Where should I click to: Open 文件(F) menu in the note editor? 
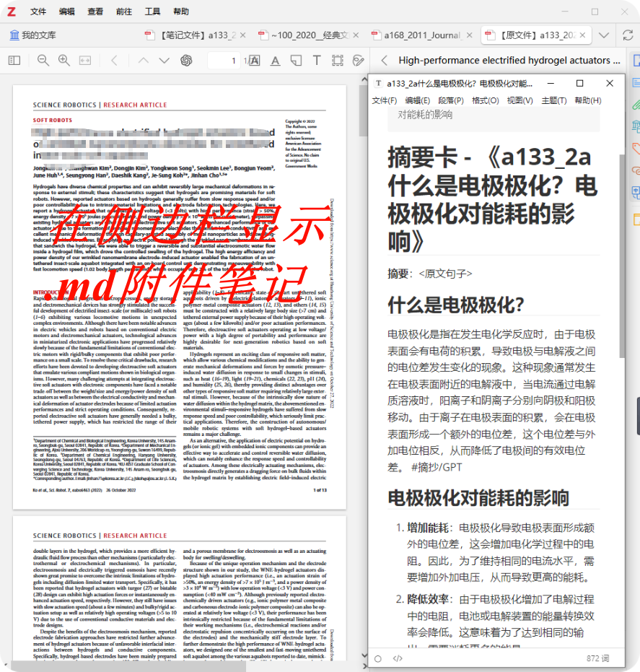point(385,100)
